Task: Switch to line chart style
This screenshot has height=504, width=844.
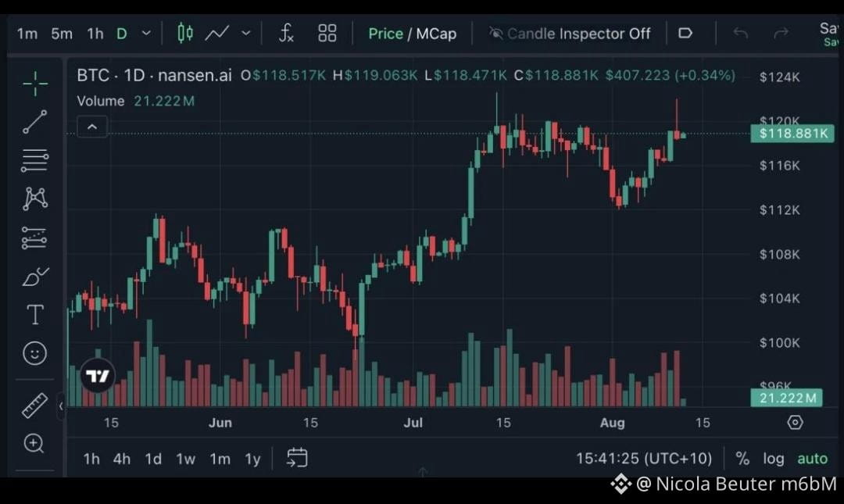Action: 217,34
